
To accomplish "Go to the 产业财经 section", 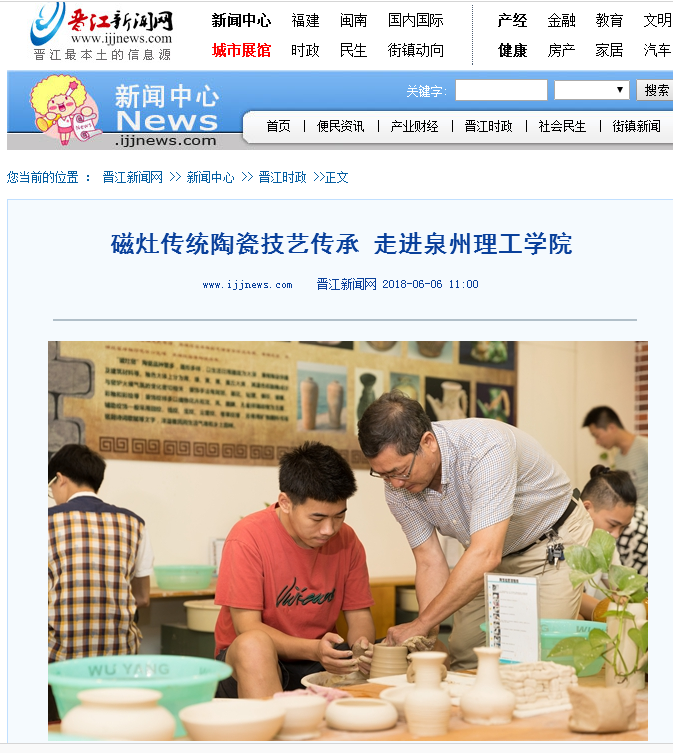I will [415, 126].
